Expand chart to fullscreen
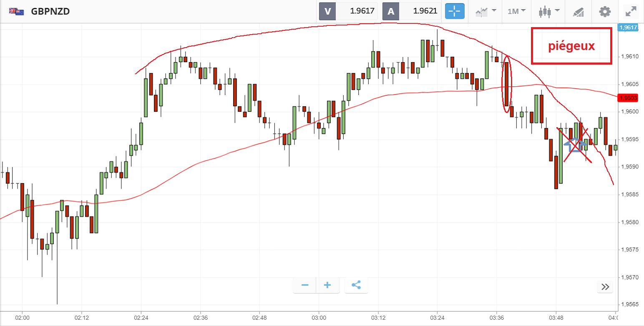The image size is (644, 326). click(x=630, y=11)
